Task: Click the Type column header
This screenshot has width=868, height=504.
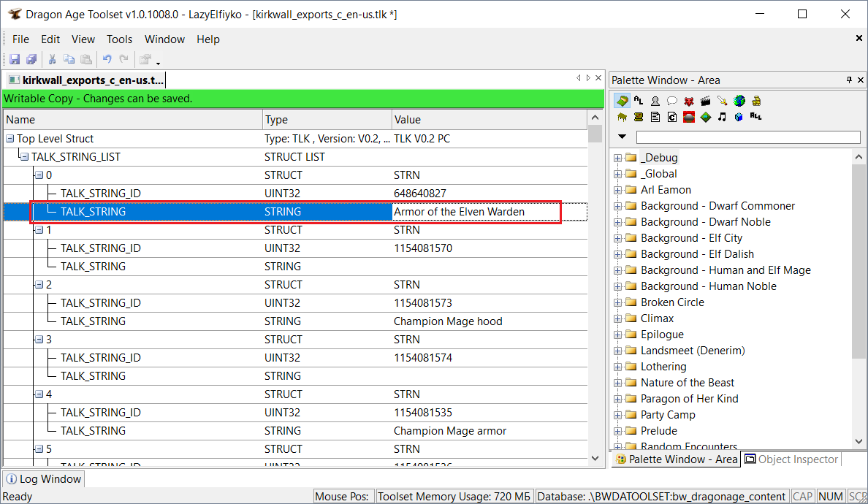Action: pyautogui.click(x=327, y=120)
